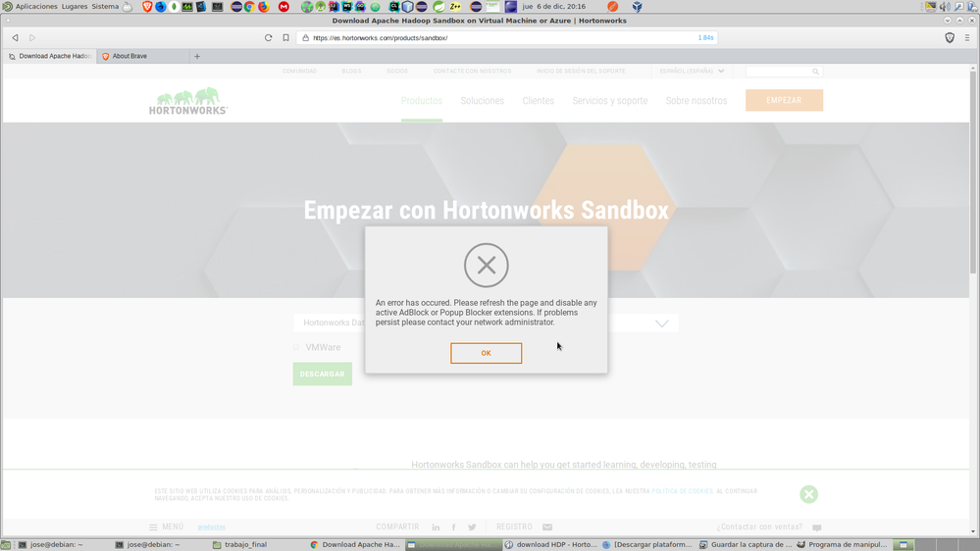The width and height of the screenshot is (980, 551).
Task: Click the productos breadcrumb link
Action: click(211, 527)
